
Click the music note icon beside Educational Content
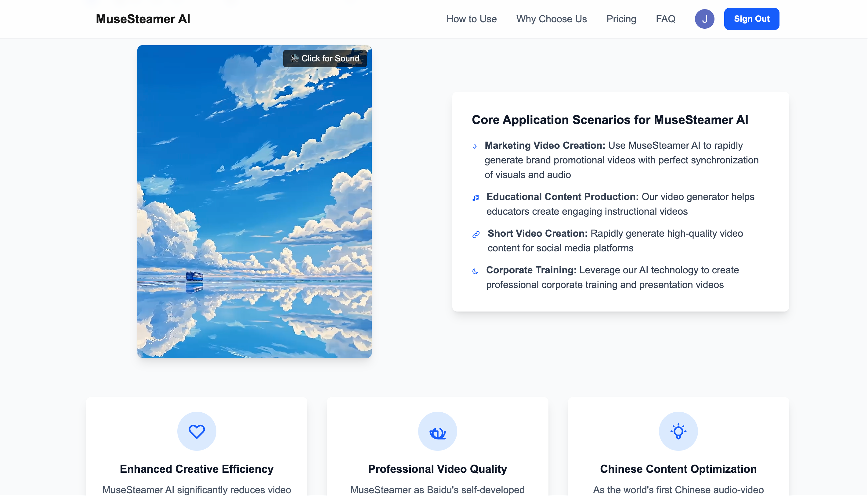[x=476, y=198]
